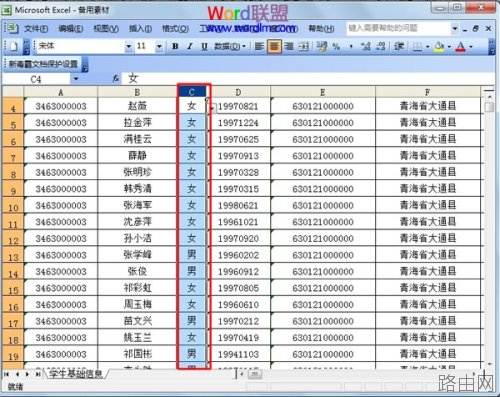
Task: Click the 新毒霸文档保护设置 toolbar button
Action: 43,63
